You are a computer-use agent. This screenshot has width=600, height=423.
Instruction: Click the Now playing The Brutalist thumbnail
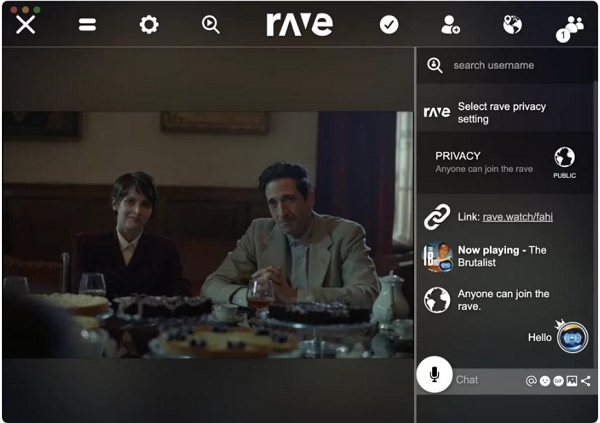pos(437,258)
